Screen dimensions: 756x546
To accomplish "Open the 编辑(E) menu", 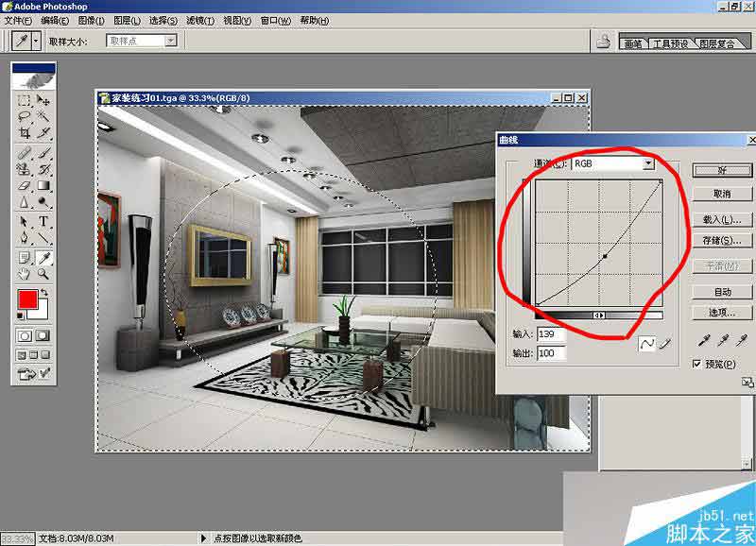I will point(55,21).
